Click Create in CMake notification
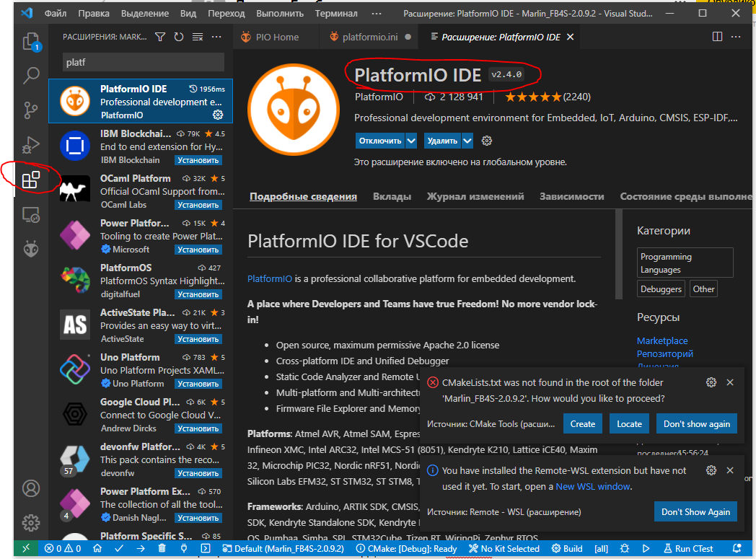 point(582,423)
